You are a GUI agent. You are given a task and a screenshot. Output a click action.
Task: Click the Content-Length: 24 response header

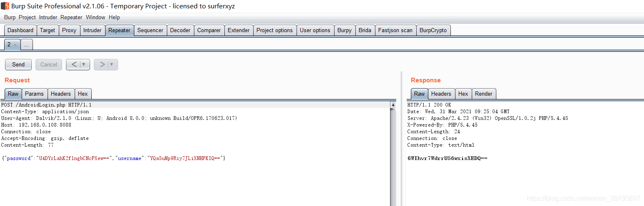pyautogui.click(x=434, y=132)
